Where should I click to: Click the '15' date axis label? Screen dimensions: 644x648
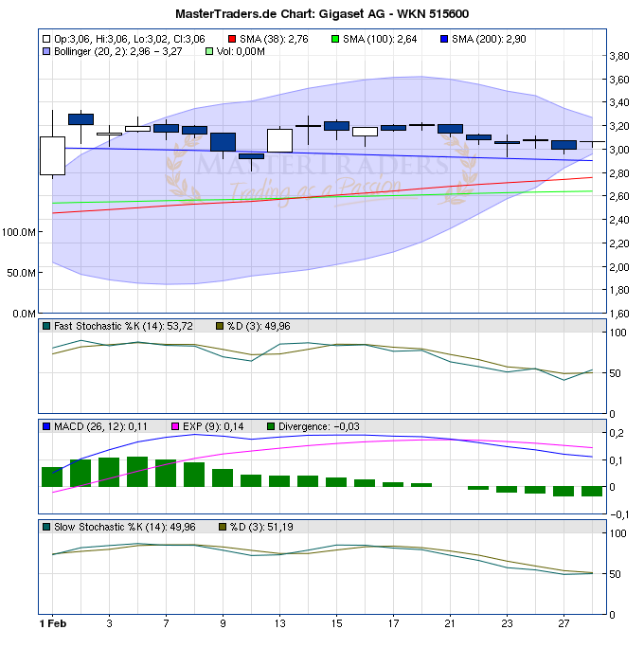pyautogui.click(x=336, y=623)
